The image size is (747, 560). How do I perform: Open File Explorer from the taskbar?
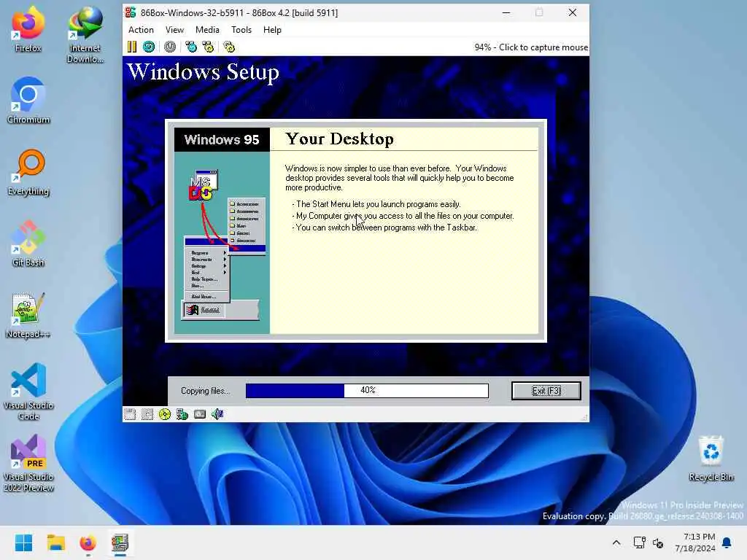55,542
